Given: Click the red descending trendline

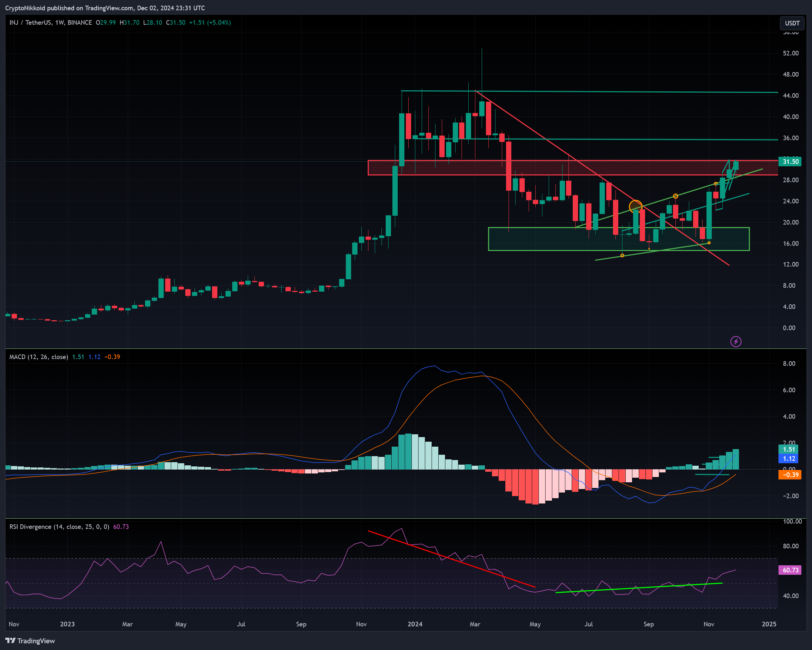Looking at the screenshot, I should tap(602, 178).
